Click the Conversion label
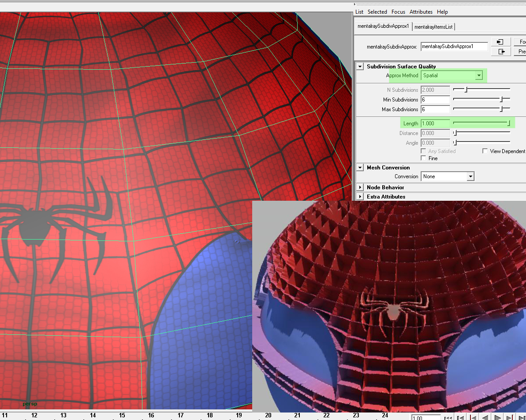The width and height of the screenshot is (526, 420). (x=406, y=176)
